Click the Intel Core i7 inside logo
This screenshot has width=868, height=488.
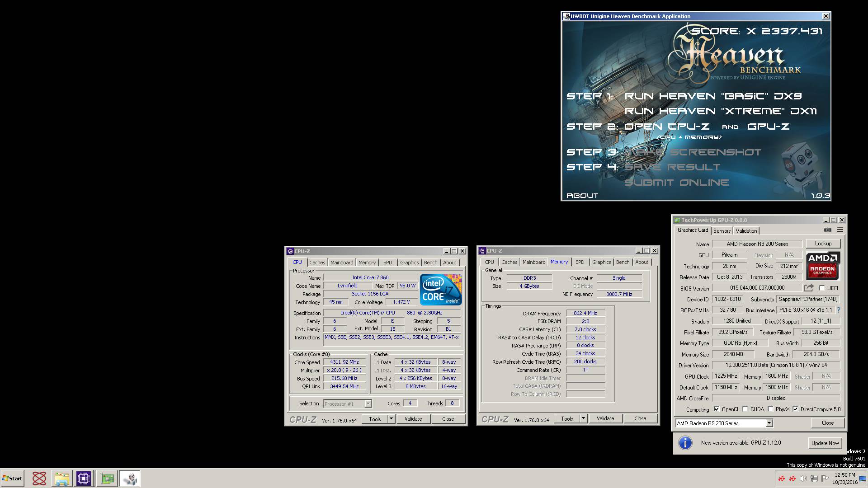[441, 289]
